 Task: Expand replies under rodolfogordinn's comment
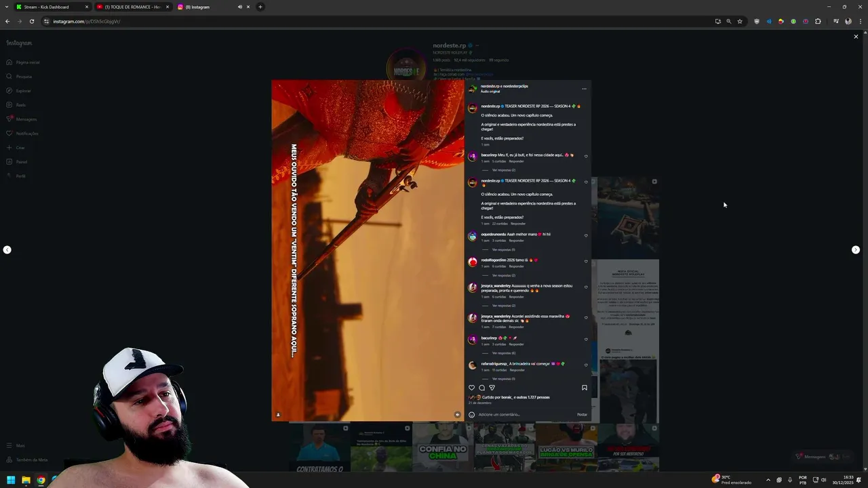(503, 275)
